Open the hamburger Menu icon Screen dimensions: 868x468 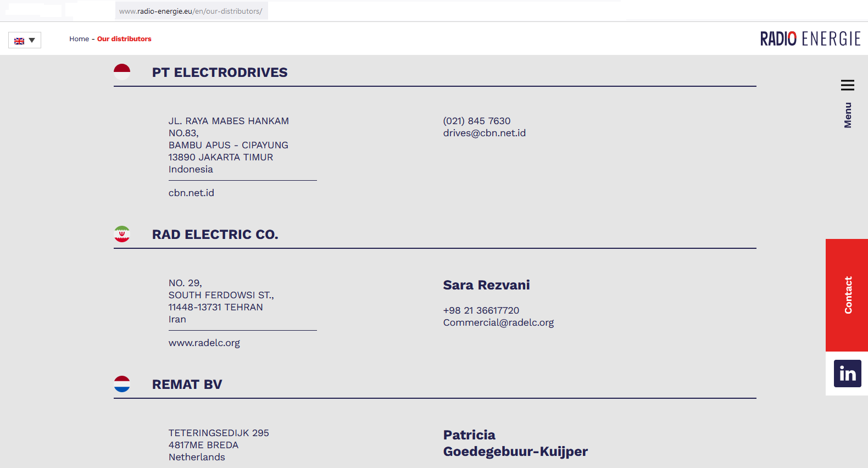tap(847, 85)
